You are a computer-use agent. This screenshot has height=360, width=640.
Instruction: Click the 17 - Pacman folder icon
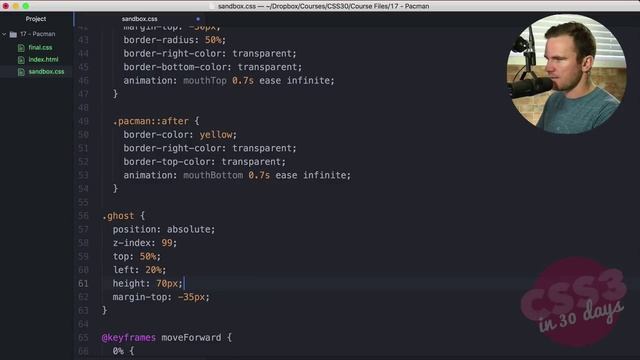[13, 34]
